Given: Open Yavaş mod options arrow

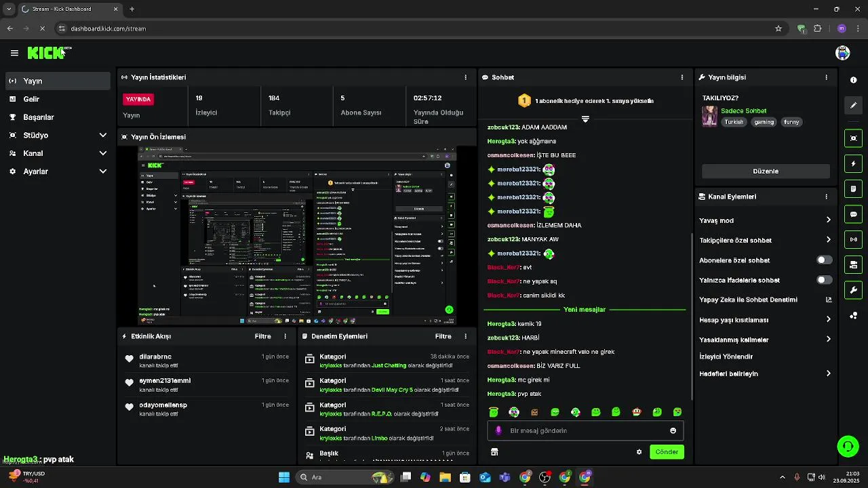Looking at the screenshot, I should tap(828, 220).
